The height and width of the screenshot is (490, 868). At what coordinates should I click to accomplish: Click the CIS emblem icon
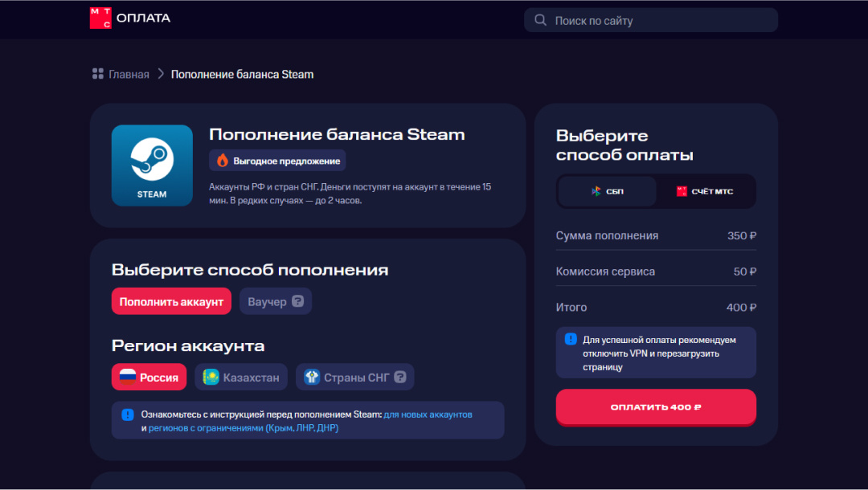(x=312, y=377)
